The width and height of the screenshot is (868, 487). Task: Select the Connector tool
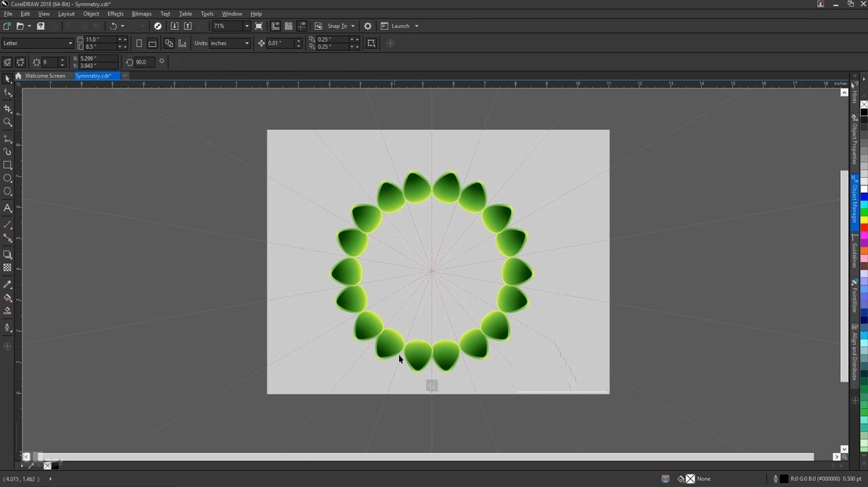pyautogui.click(x=7, y=238)
